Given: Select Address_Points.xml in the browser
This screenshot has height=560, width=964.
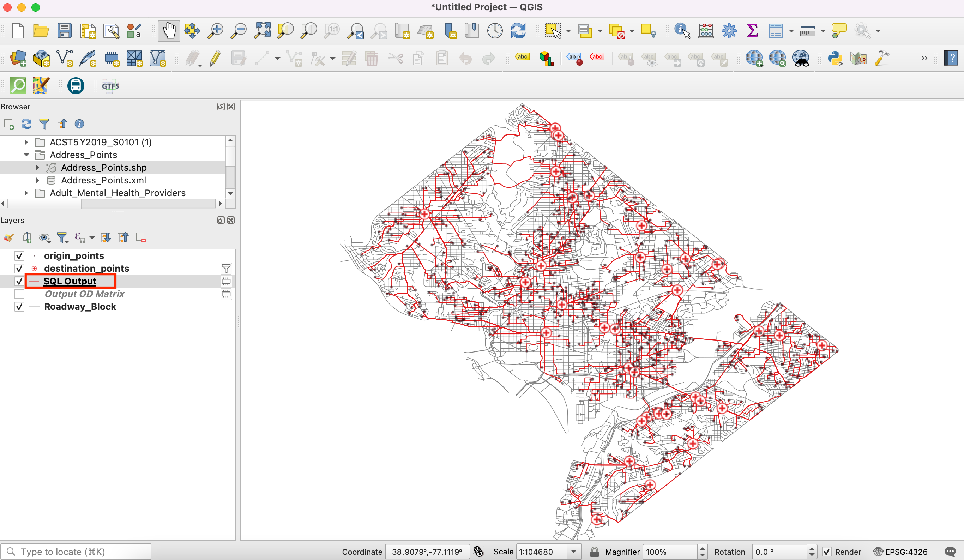Looking at the screenshot, I should [103, 180].
